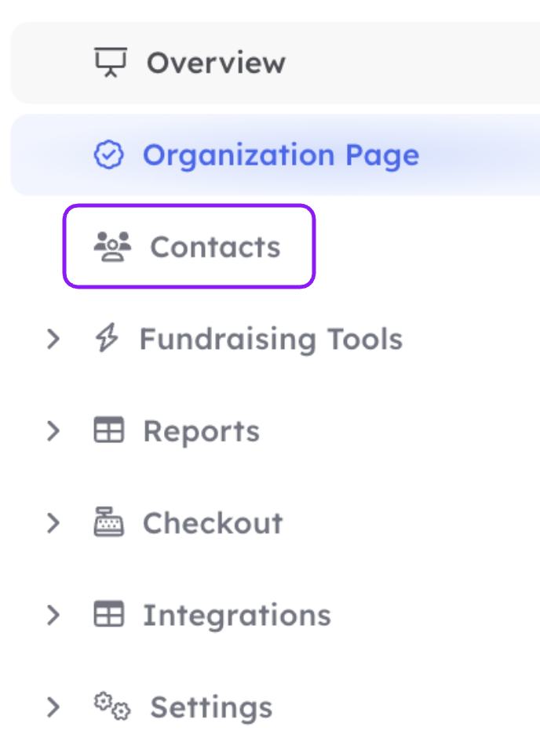Viewport: 540px width, 756px height.
Task: Click the Fundraising Tools lightning bolt icon
Action: click(107, 337)
